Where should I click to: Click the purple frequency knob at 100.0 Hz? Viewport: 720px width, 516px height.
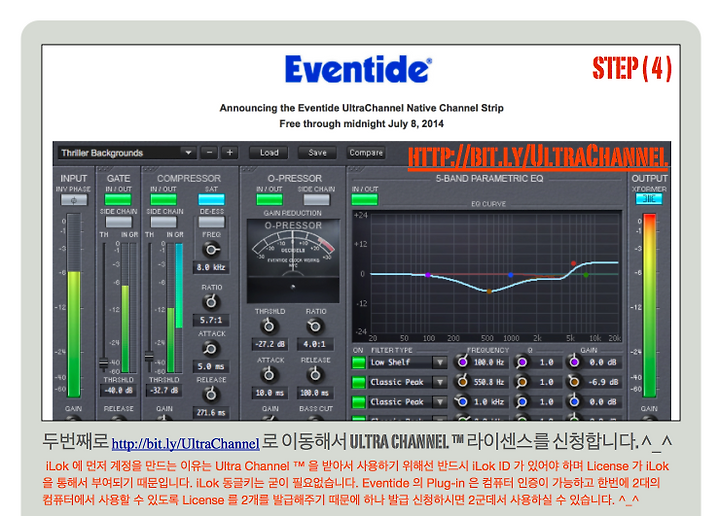tap(462, 362)
